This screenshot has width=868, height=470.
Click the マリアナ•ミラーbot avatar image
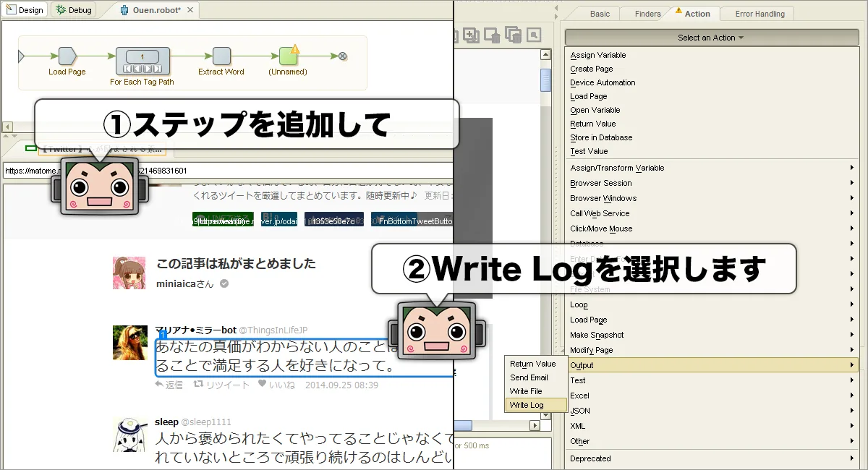(129, 343)
